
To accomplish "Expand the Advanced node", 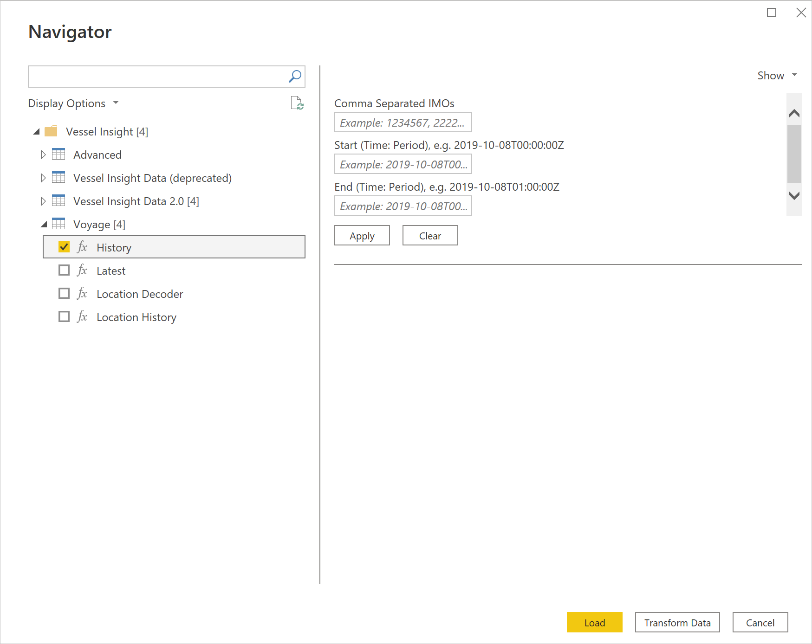I will pyautogui.click(x=43, y=155).
